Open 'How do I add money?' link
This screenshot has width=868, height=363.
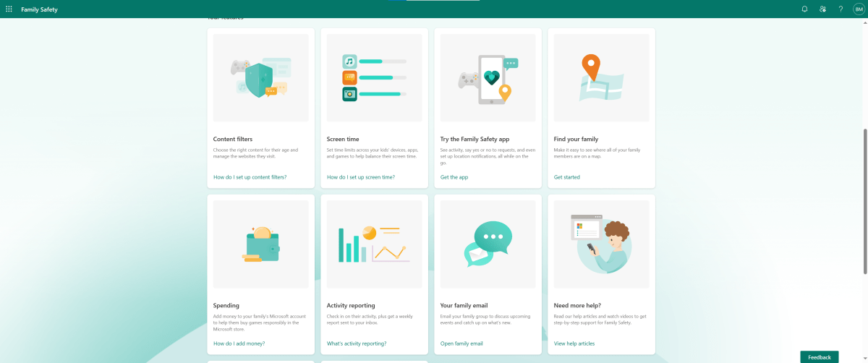point(239,343)
